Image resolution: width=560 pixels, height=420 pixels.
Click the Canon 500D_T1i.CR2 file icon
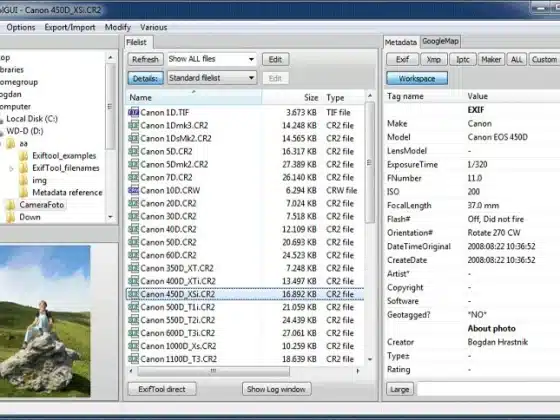pyautogui.click(x=133, y=307)
